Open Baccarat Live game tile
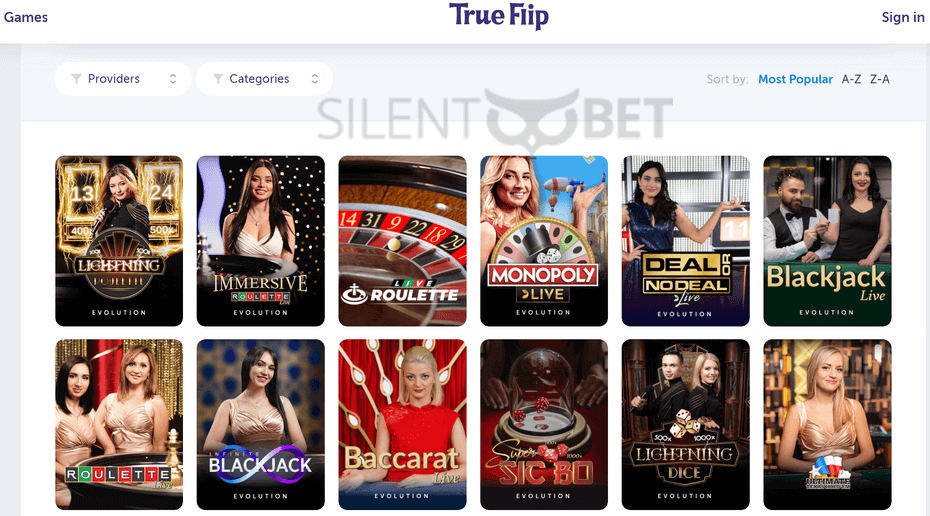The image size is (930, 516). pyautogui.click(x=403, y=425)
